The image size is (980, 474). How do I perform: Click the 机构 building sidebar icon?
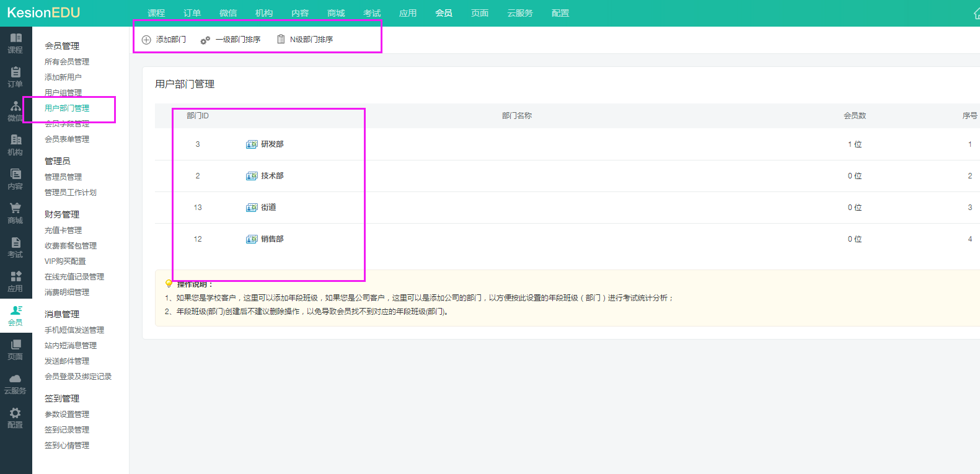(x=15, y=141)
